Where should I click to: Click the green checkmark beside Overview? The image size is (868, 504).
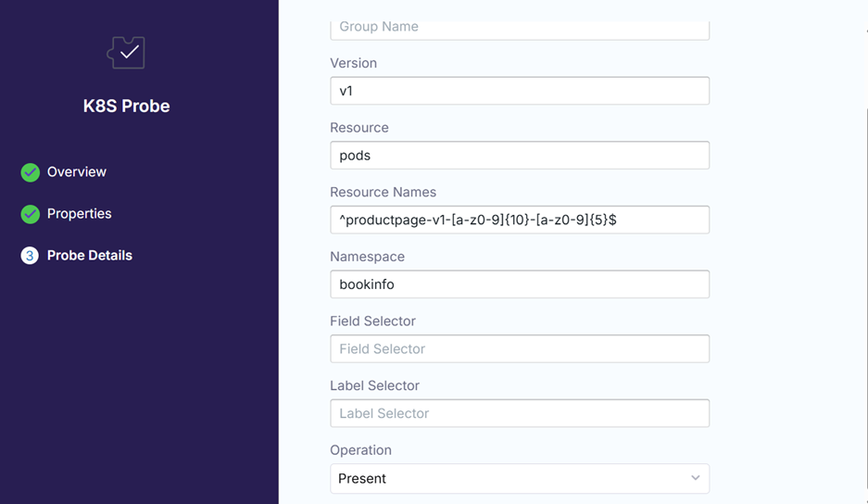point(31,172)
